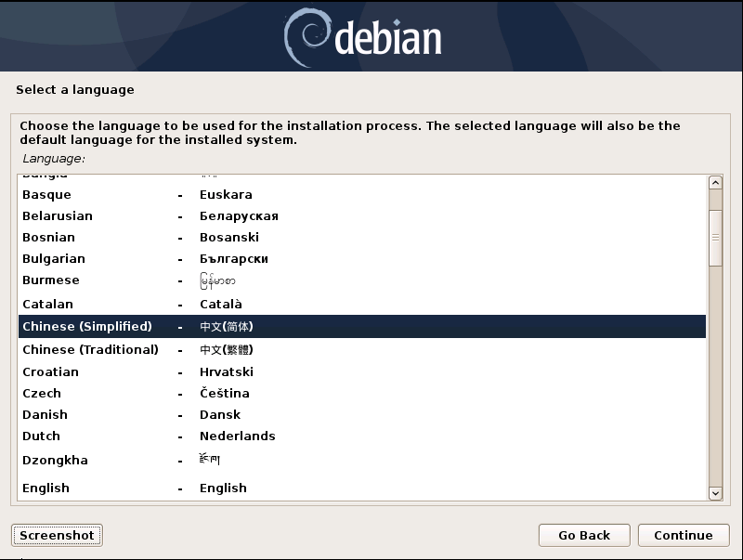The height and width of the screenshot is (560, 743).
Task: Select Chinese (Simplified) highlighted row
Action: pos(362,326)
